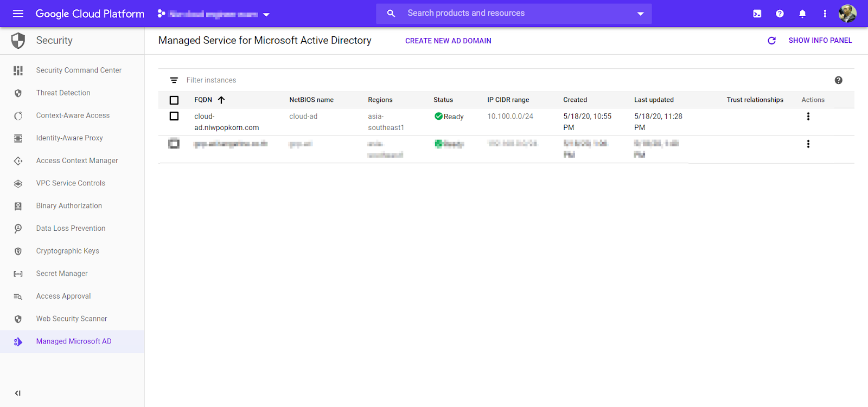Open the help question mark icon in header
The width and height of the screenshot is (868, 407).
[x=780, y=14]
